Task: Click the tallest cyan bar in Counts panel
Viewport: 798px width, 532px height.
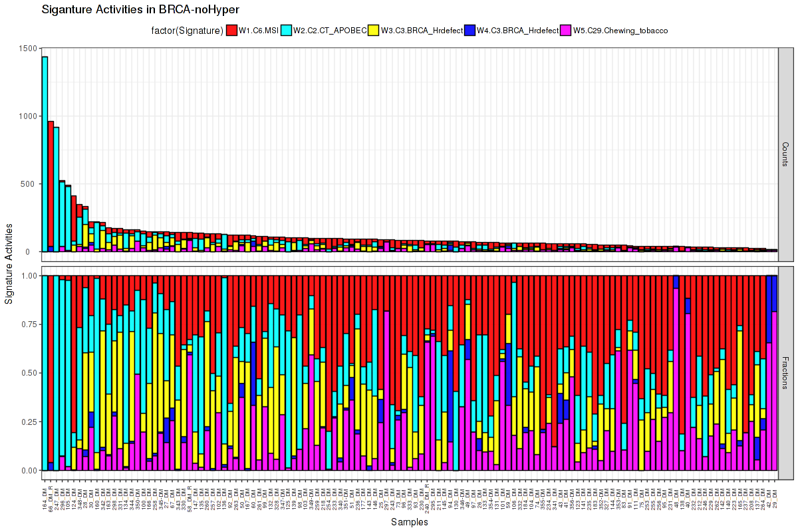Action: (x=45, y=153)
